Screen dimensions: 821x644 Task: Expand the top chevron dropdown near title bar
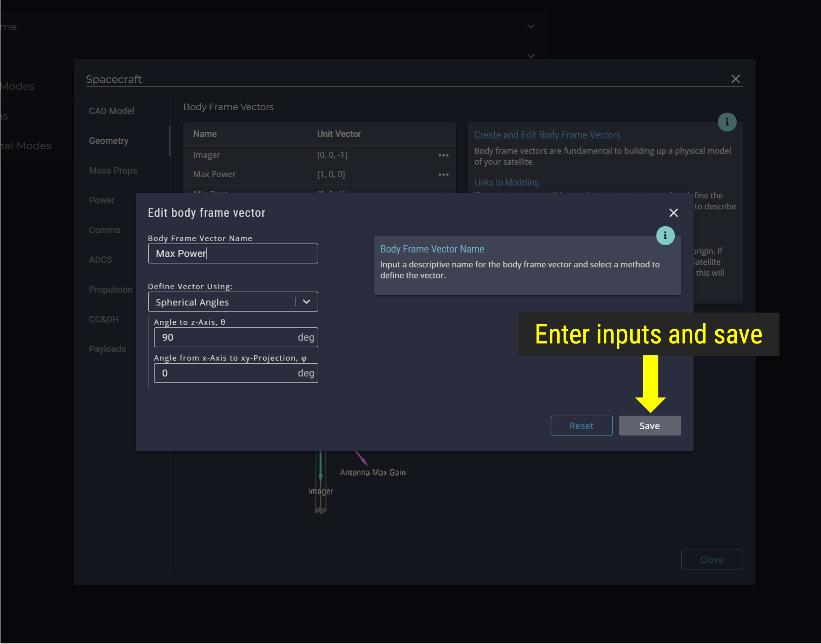(x=531, y=27)
